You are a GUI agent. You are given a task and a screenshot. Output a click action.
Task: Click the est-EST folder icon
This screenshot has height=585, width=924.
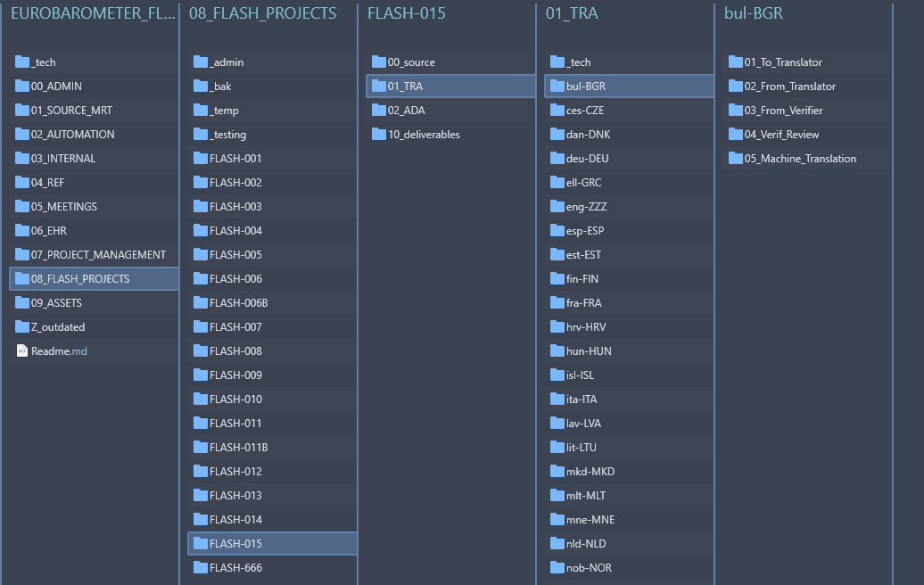pyautogui.click(x=557, y=254)
